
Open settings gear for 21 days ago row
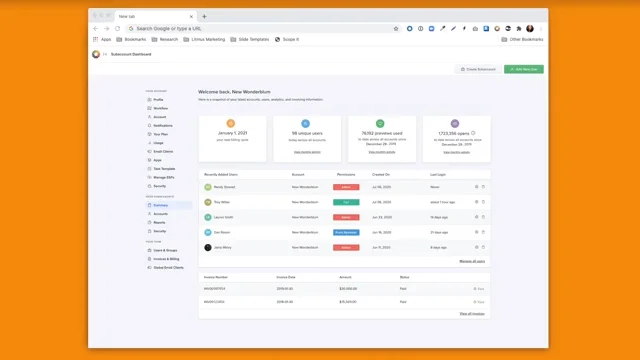(476, 232)
